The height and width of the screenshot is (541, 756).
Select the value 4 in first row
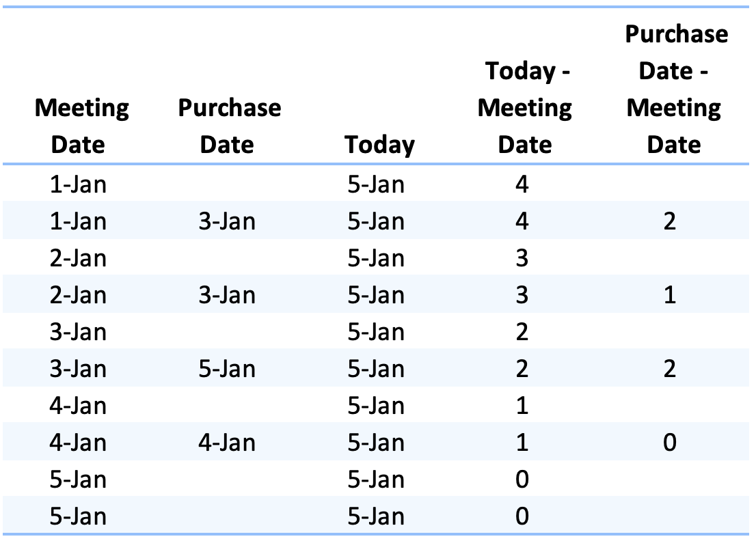click(x=522, y=184)
